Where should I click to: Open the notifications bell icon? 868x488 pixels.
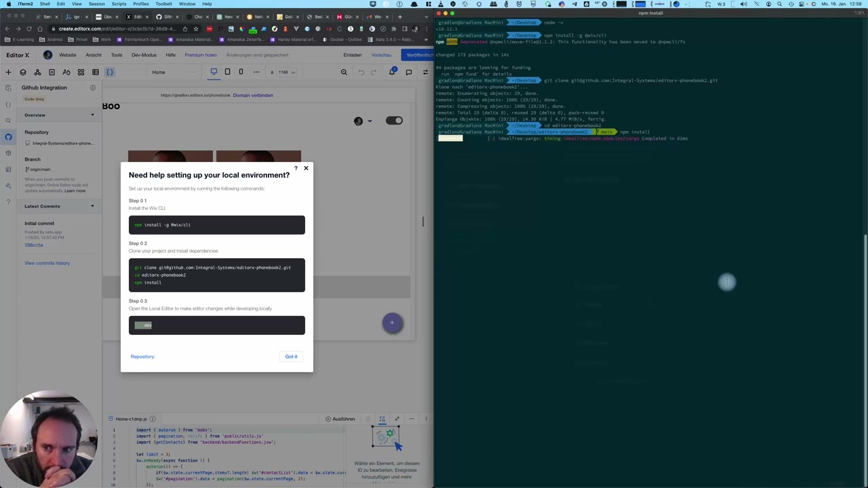click(393, 72)
